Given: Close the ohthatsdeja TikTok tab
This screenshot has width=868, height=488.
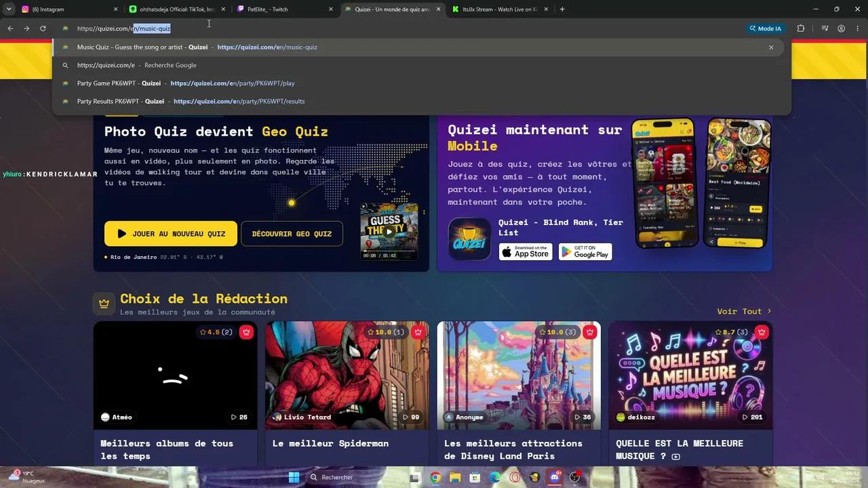Looking at the screenshot, I should [223, 9].
